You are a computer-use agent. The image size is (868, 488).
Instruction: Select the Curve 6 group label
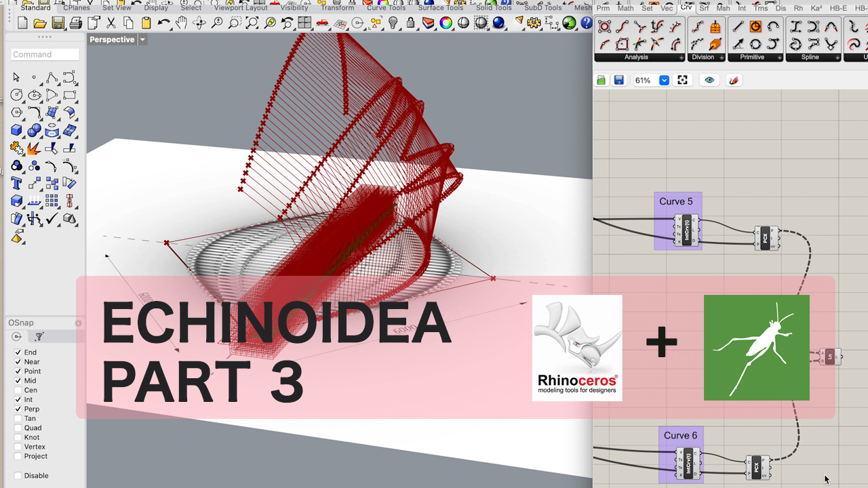[x=680, y=436]
